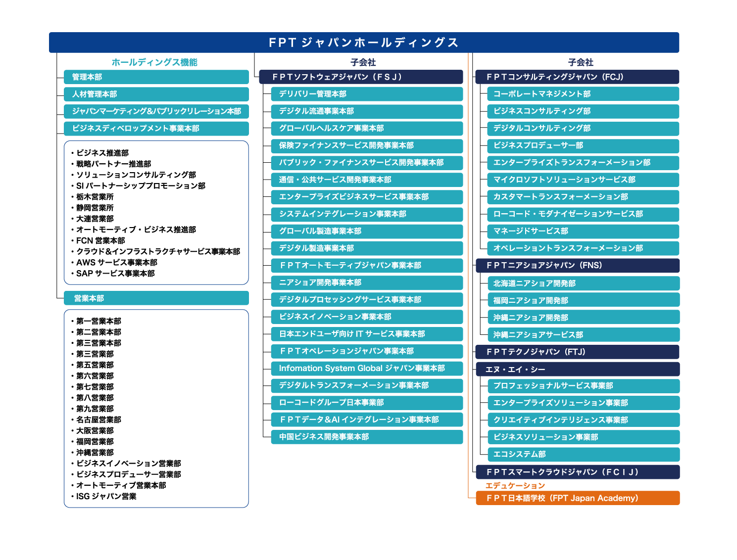Click FPTスマートクラウドジャパン (FCIJ) header

tap(577, 472)
